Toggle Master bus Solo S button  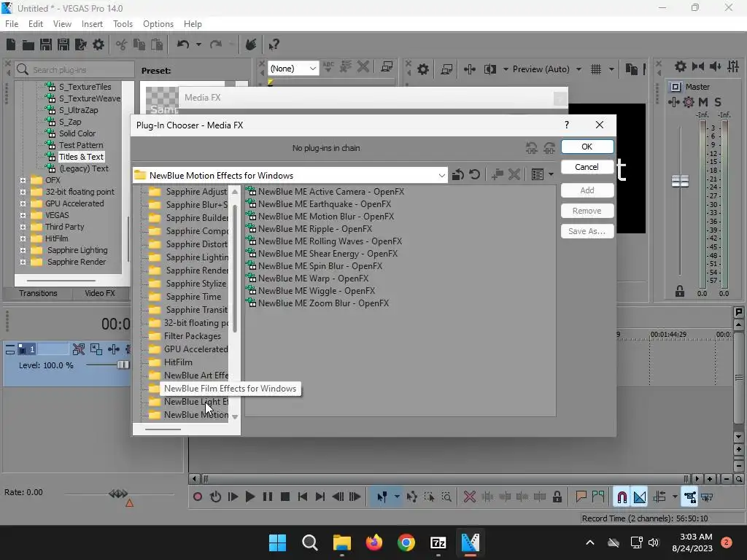tap(718, 102)
